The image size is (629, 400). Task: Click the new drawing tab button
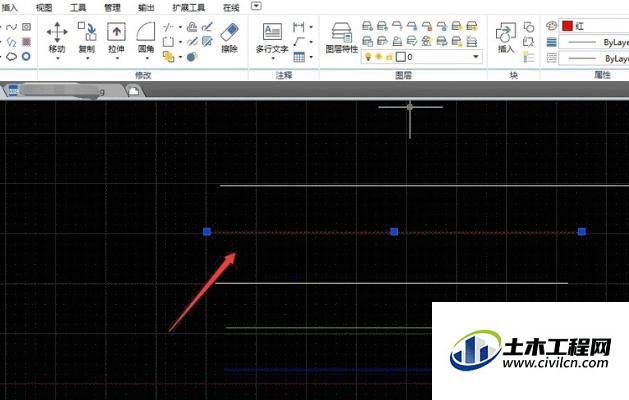(134, 91)
